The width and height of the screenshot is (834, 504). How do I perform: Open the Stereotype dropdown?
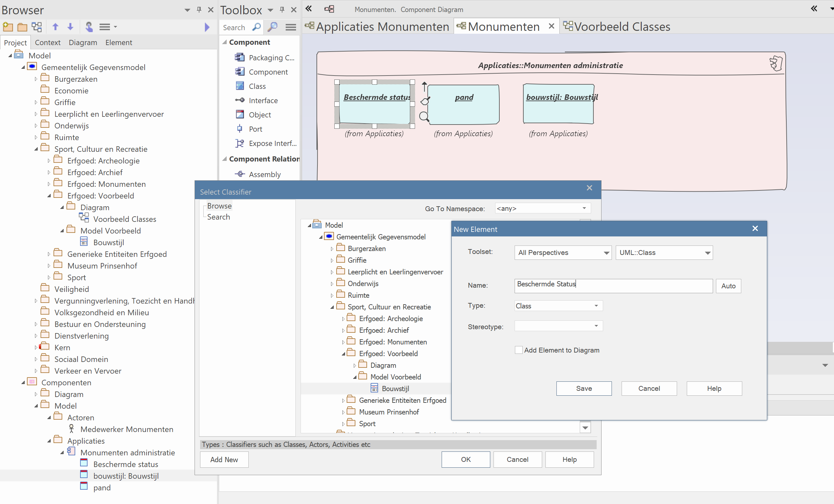click(x=596, y=326)
